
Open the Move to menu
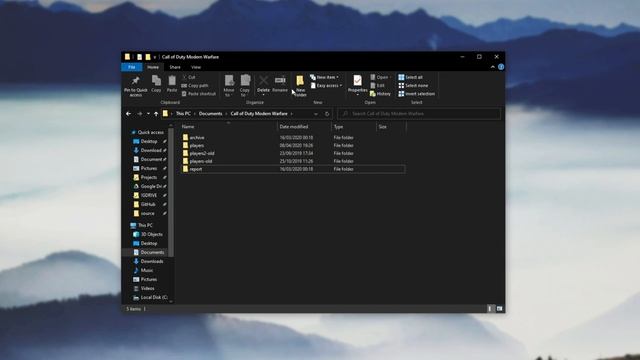click(229, 86)
